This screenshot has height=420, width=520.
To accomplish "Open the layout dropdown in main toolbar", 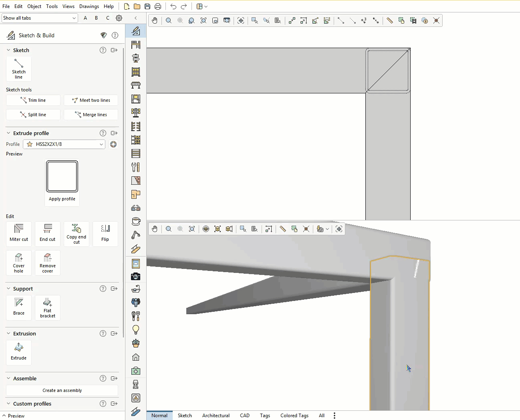I will [202, 6].
